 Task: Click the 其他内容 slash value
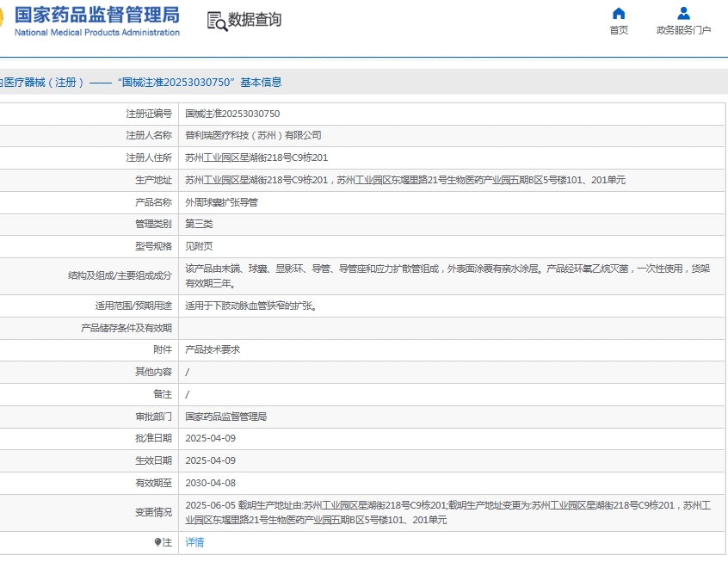tap(187, 372)
